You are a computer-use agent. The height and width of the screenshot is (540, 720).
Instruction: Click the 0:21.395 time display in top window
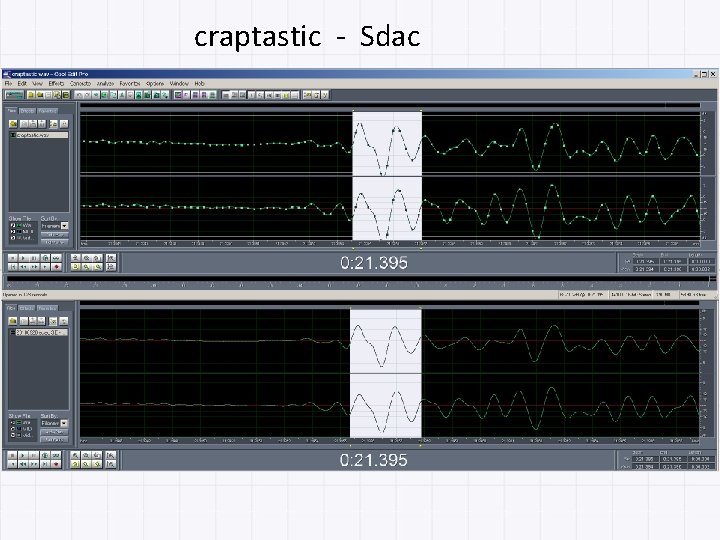374,263
